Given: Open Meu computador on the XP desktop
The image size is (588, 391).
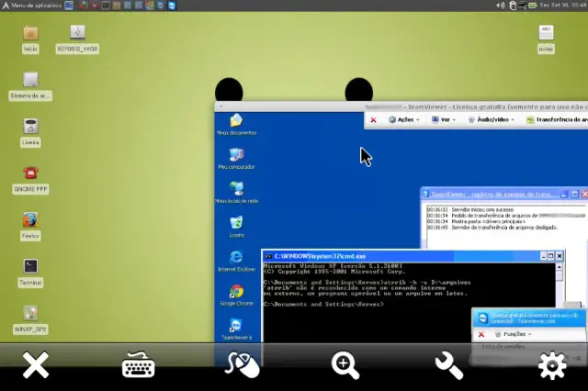Looking at the screenshot, I should click(x=236, y=159).
